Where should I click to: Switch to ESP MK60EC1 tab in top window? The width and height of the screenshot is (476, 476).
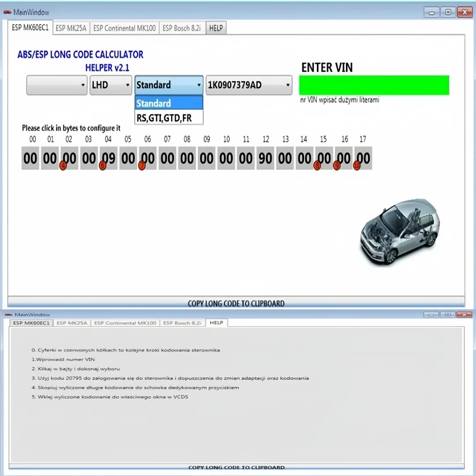pos(30,28)
